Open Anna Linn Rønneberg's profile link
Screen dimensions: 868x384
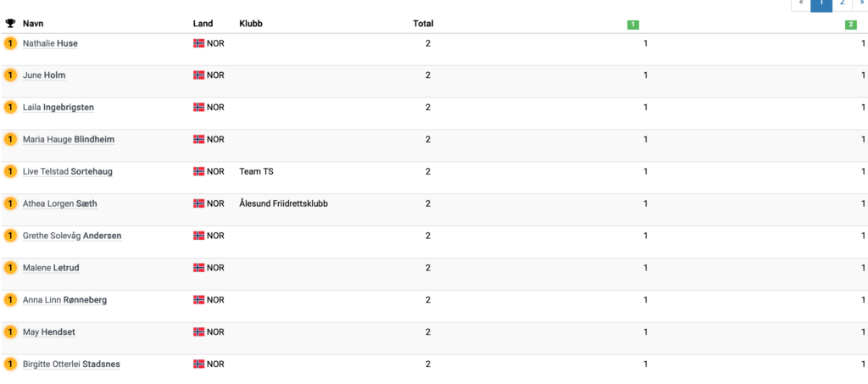pos(64,300)
